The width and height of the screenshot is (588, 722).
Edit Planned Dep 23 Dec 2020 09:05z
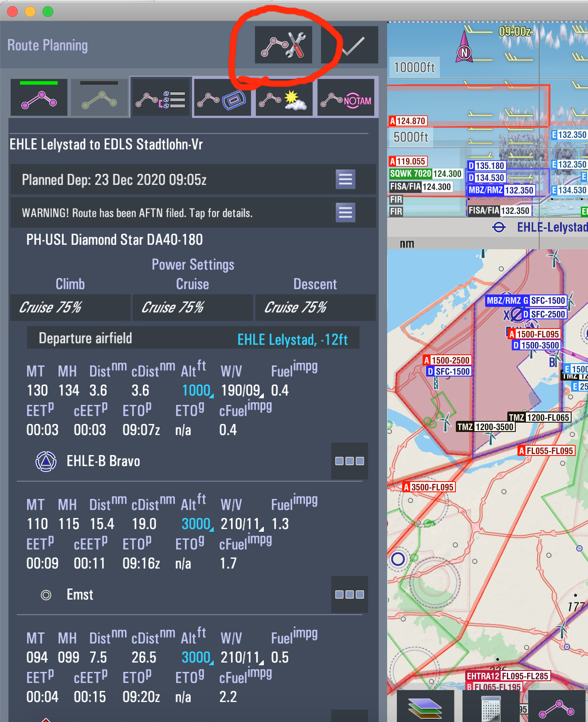click(x=114, y=180)
